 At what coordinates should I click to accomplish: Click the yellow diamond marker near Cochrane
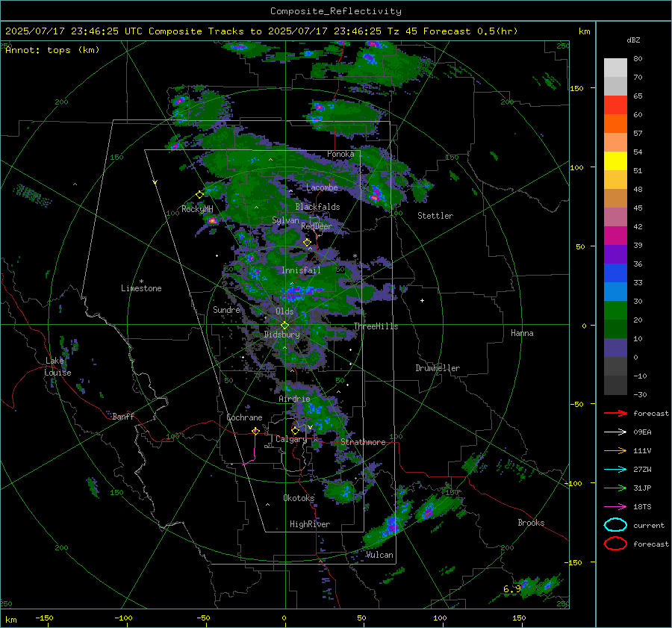click(255, 431)
